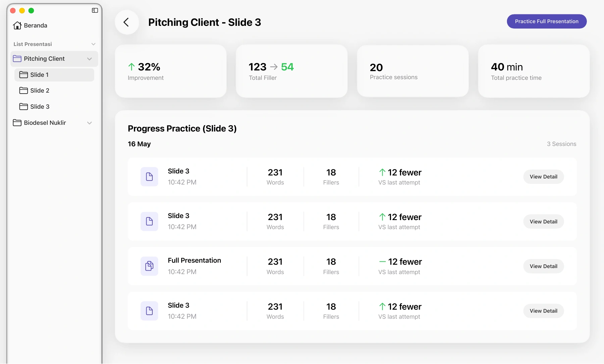Collapse the List Presentasi section chevron

(93, 44)
